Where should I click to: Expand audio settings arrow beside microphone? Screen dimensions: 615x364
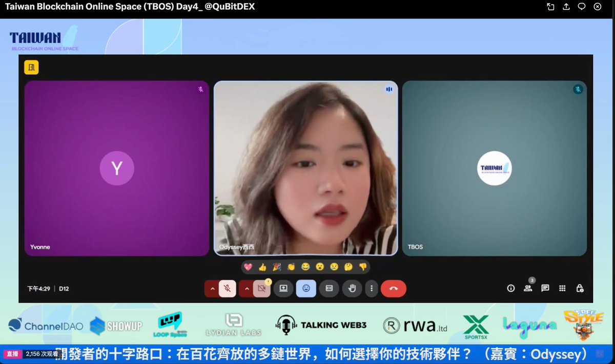[x=212, y=288]
